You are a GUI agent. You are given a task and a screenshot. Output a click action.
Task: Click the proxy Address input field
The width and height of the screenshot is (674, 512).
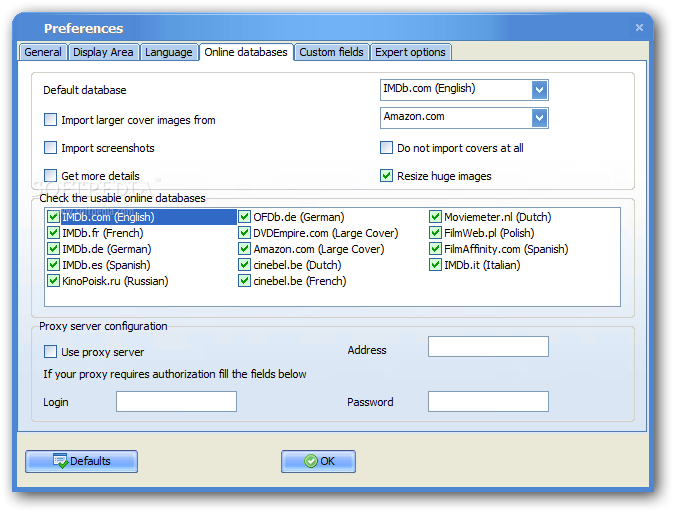pyautogui.click(x=488, y=346)
